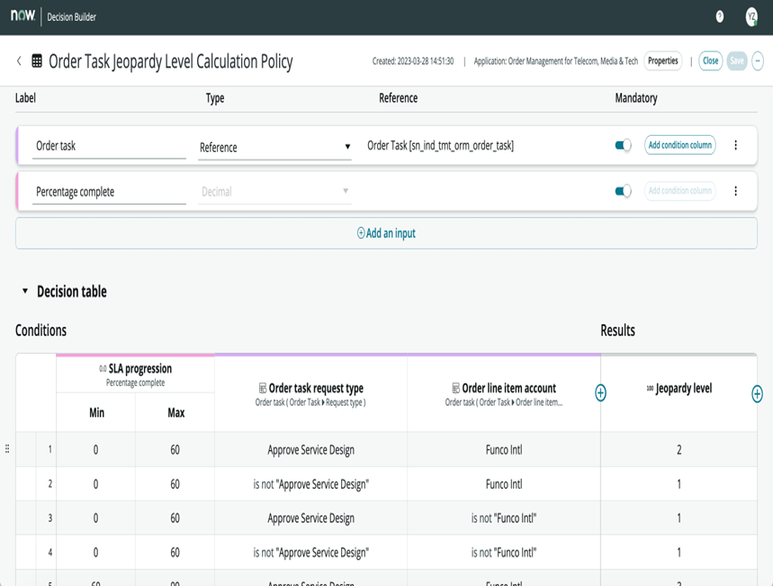Open the more actions circle in header
The width and height of the screenshot is (773, 586).
[758, 61]
